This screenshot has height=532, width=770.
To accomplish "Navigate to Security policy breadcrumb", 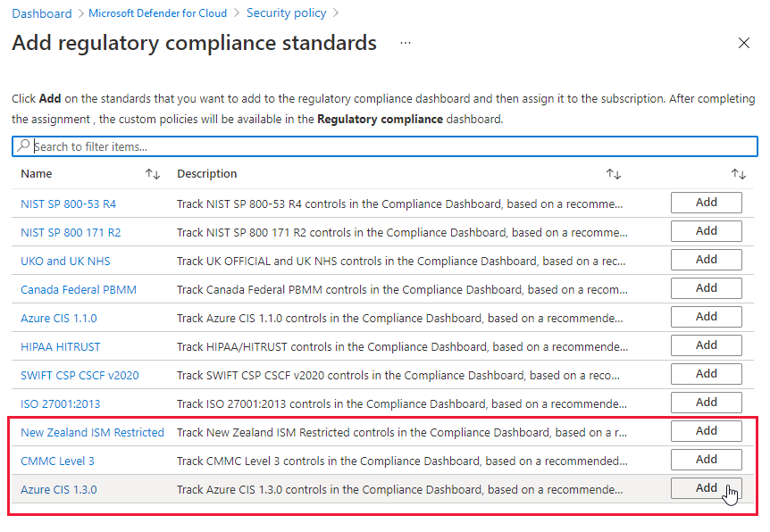I will click(287, 13).
